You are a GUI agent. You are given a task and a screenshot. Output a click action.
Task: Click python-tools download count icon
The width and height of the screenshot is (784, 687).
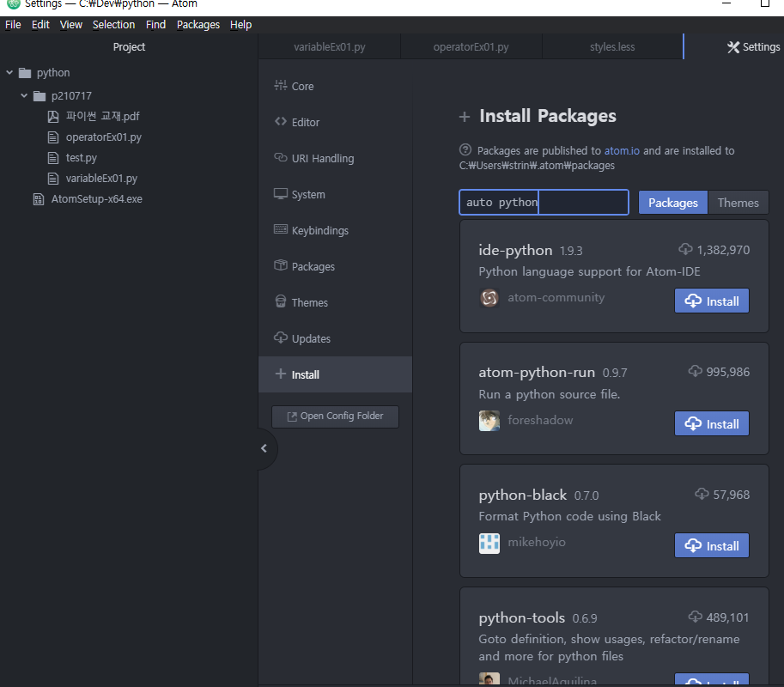click(695, 617)
